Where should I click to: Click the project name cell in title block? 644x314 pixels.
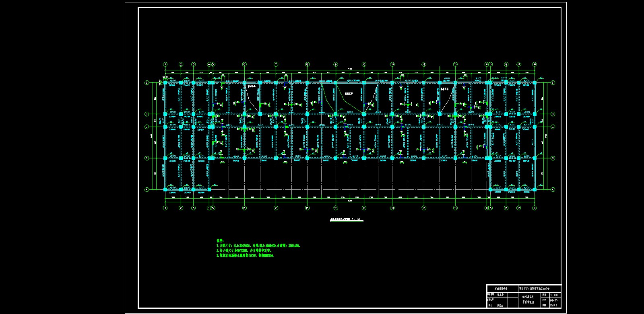pos(539,289)
